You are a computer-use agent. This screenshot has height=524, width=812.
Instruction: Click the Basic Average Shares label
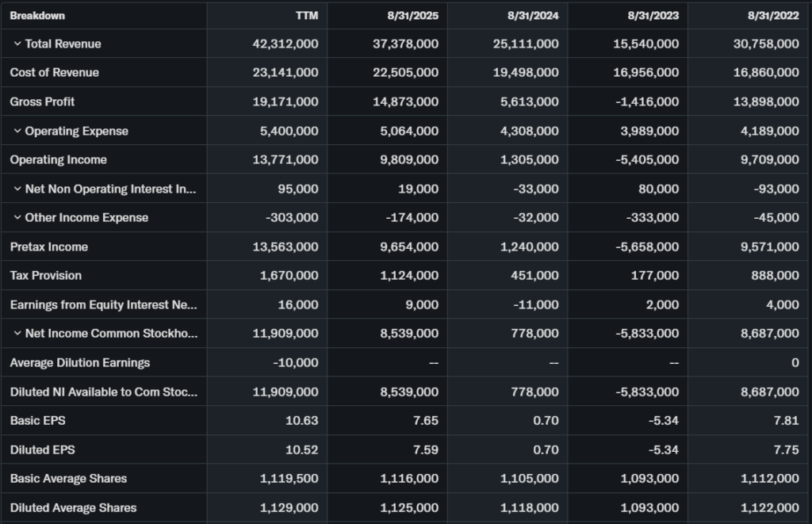[x=68, y=478]
